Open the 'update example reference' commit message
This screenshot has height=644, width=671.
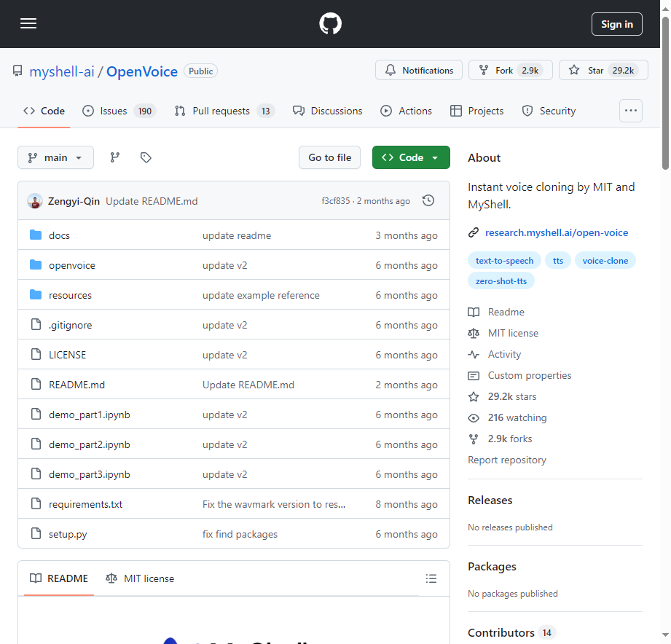coord(261,295)
